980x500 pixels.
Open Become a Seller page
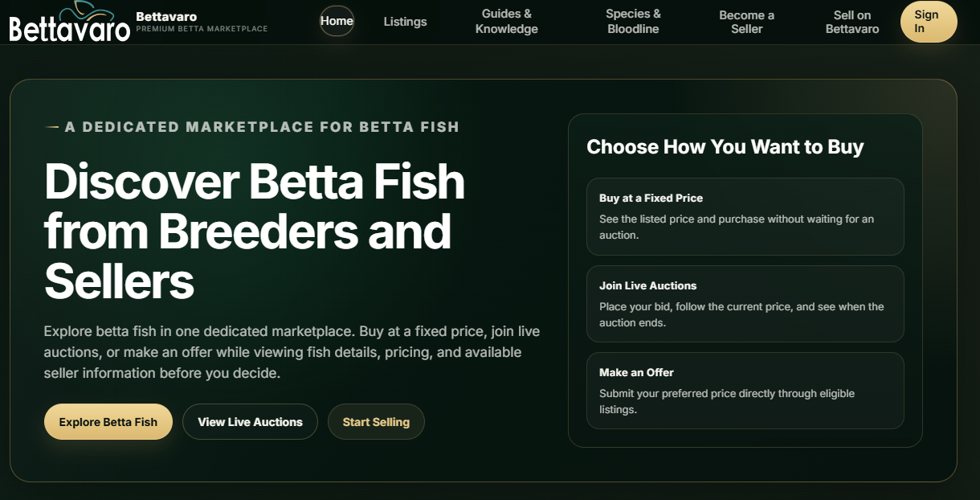(747, 22)
